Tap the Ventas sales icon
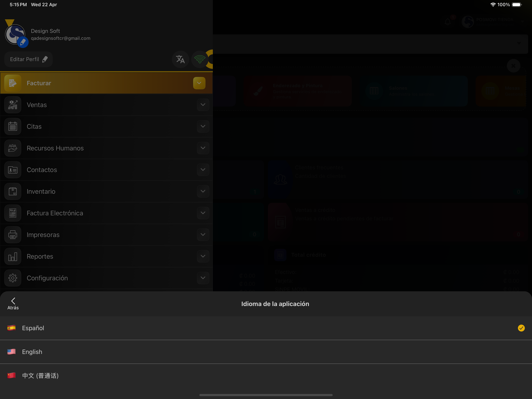 click(13, 105)
